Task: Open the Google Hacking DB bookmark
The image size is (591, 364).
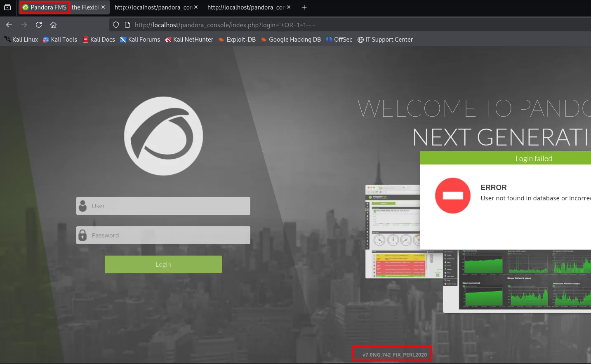Action: click(291, 40)
